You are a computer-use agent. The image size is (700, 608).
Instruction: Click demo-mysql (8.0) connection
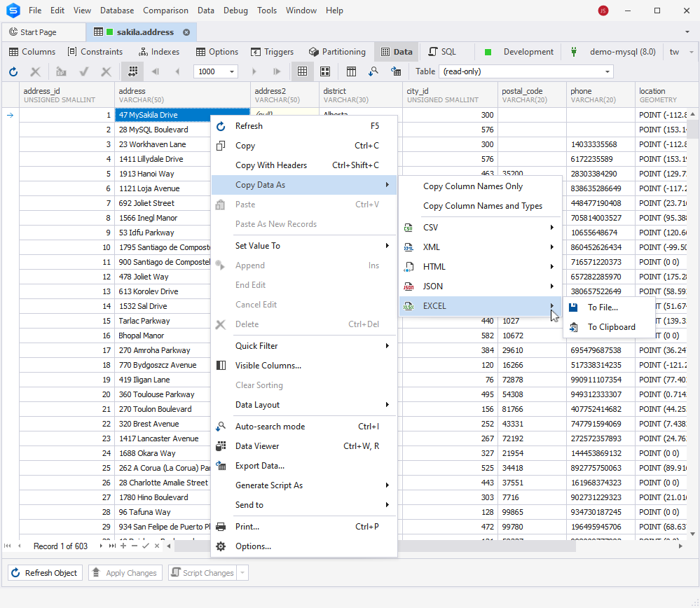coord(613,52)
